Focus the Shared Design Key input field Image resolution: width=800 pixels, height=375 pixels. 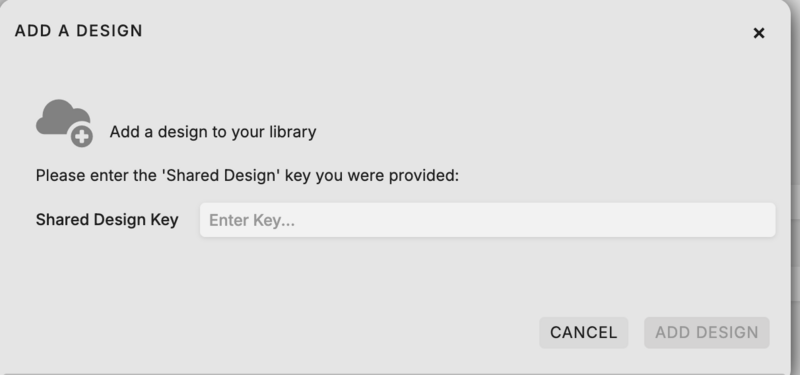pos(487,220)
